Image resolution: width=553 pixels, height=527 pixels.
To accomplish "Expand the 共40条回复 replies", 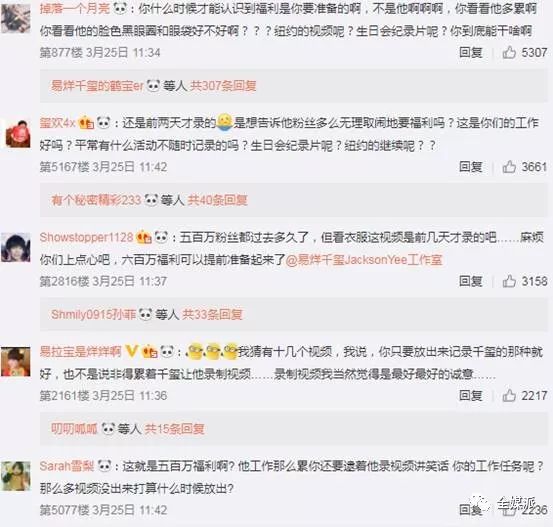I will tap(217, 200).
